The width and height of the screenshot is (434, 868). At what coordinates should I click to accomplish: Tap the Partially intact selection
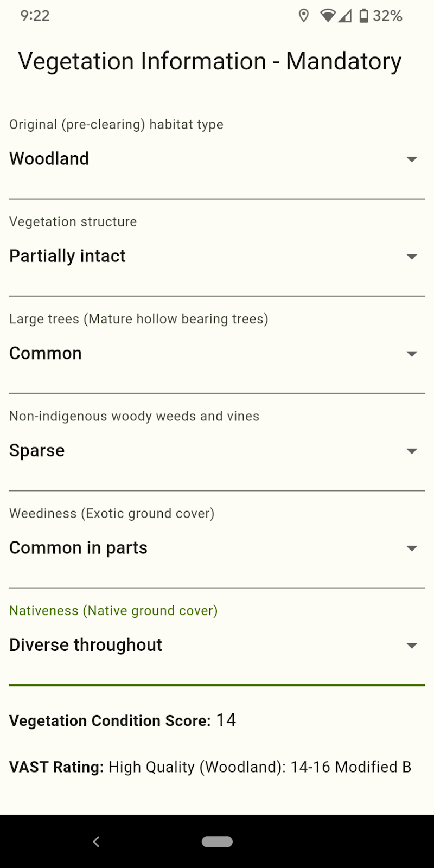coord(67,256)
